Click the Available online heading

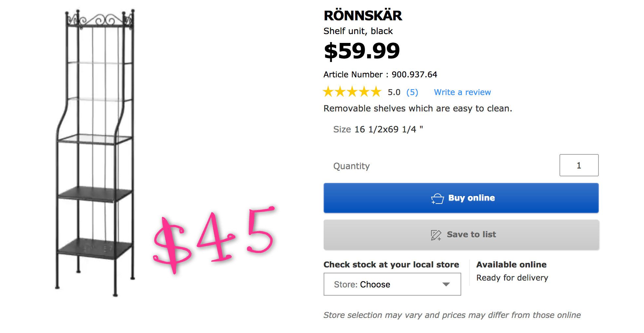511,265
